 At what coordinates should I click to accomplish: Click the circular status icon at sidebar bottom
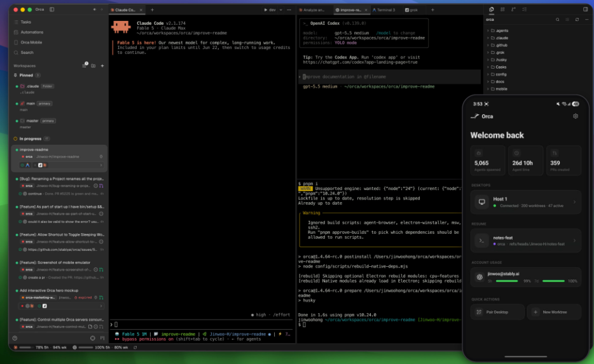[92, 338]
